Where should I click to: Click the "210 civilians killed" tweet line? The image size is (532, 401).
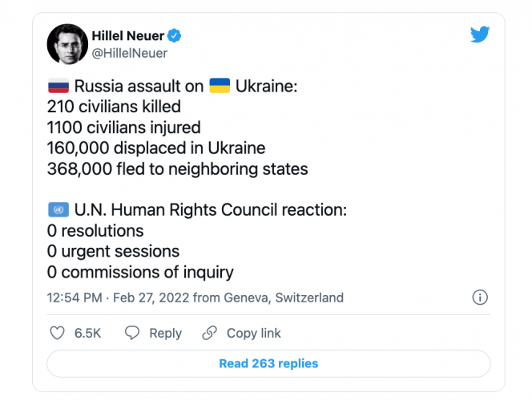114,106
